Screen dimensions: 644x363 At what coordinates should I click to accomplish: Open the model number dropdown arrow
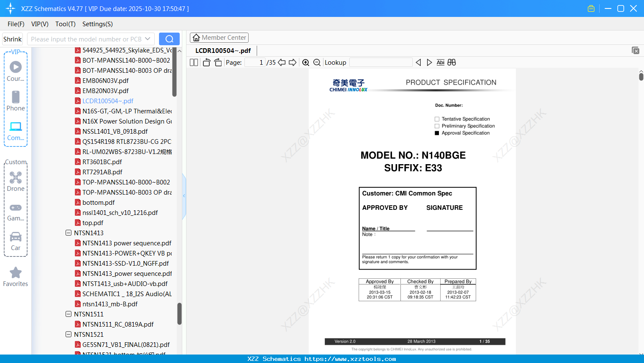click(x=148, y=39)
